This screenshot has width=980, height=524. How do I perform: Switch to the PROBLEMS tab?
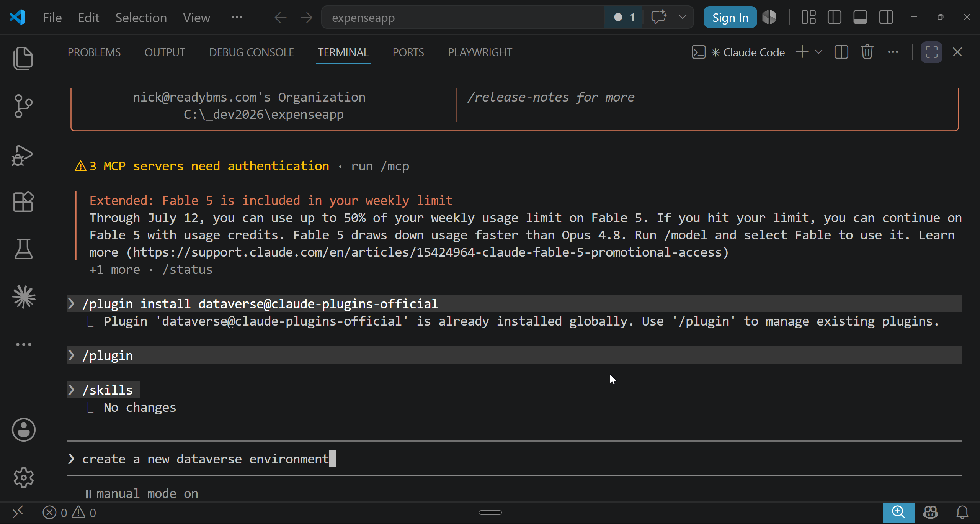(x=94, y=52)
